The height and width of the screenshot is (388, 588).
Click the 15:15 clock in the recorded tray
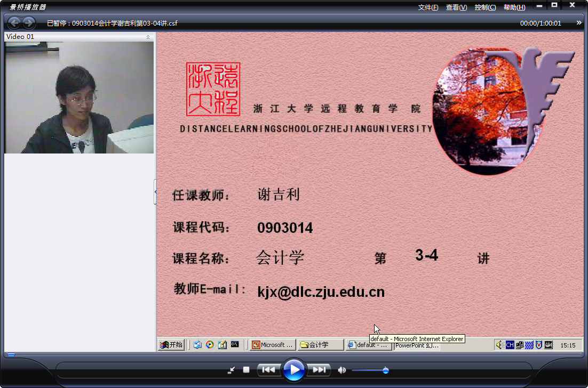568,345
